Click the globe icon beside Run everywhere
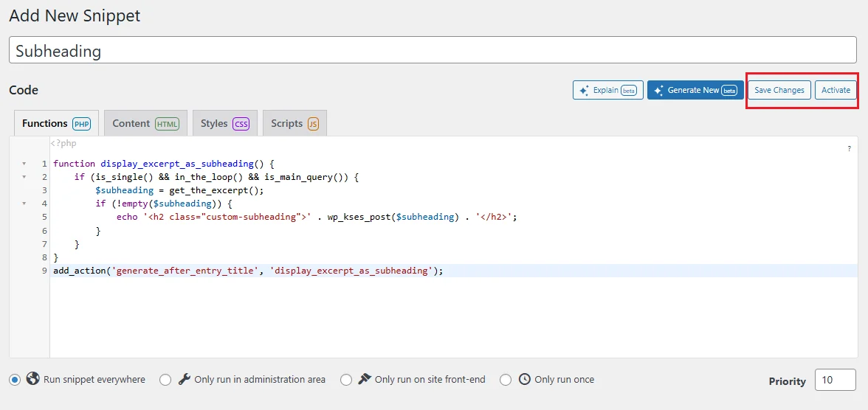The height and width of the screenshot is (410, 868). [x=32, y=379]
